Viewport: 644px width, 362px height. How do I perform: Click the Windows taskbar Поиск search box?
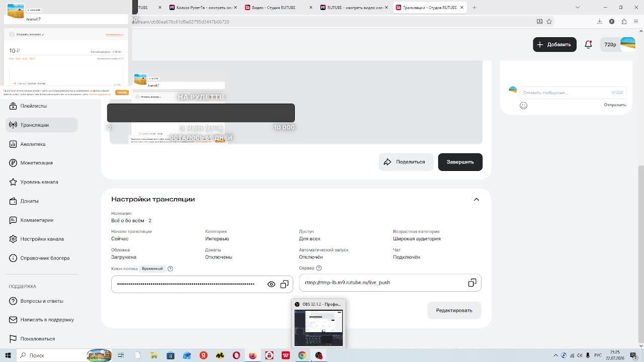(x=64, y=355)
